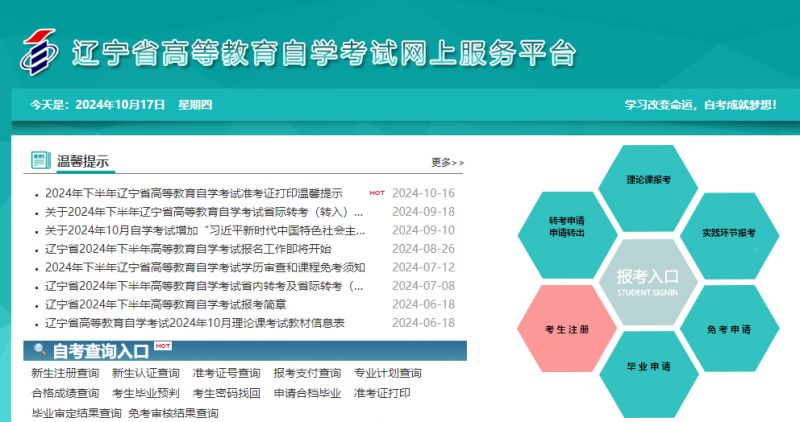Open the pink 考生注册 hexagon

567,329
